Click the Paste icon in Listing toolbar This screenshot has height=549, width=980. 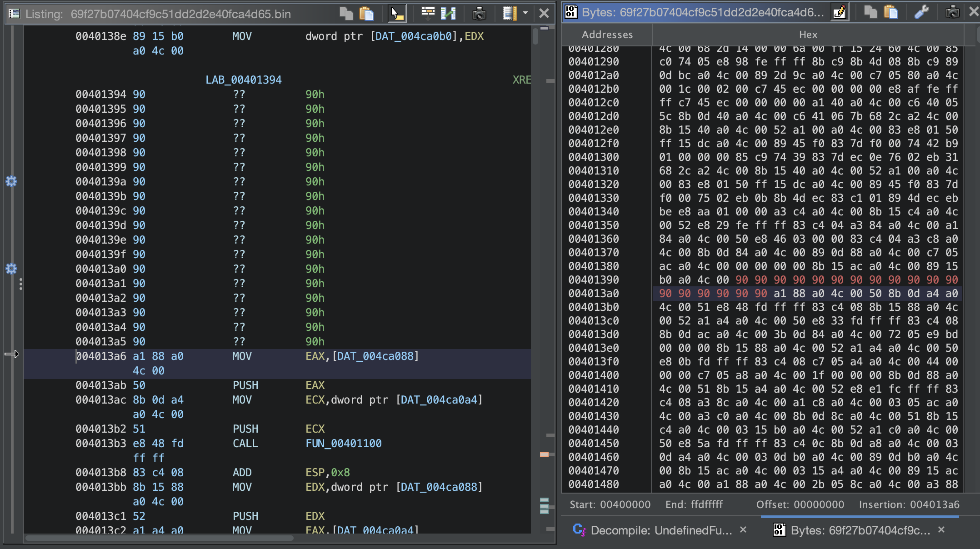pyautogui.click(x=366, y=14)
